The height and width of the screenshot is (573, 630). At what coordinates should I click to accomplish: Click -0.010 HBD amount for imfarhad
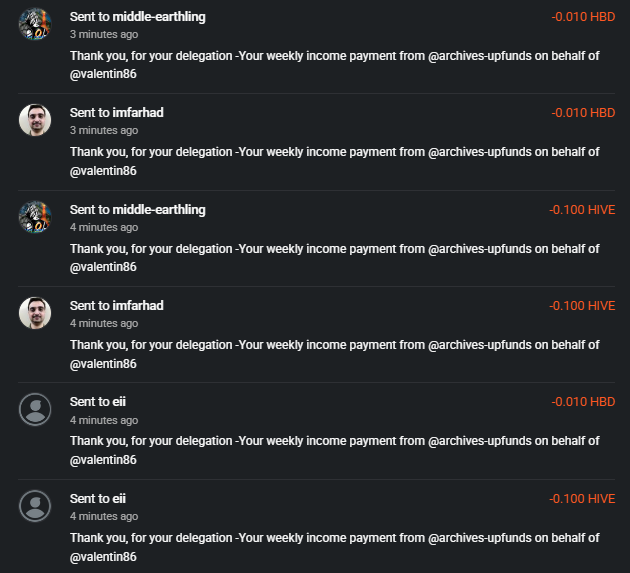pos(583,113)
